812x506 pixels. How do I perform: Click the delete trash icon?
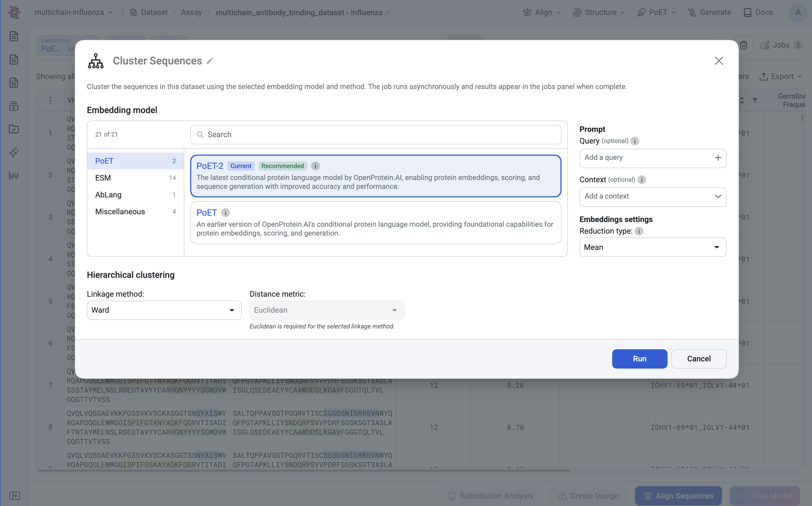[x=743, y=45]
